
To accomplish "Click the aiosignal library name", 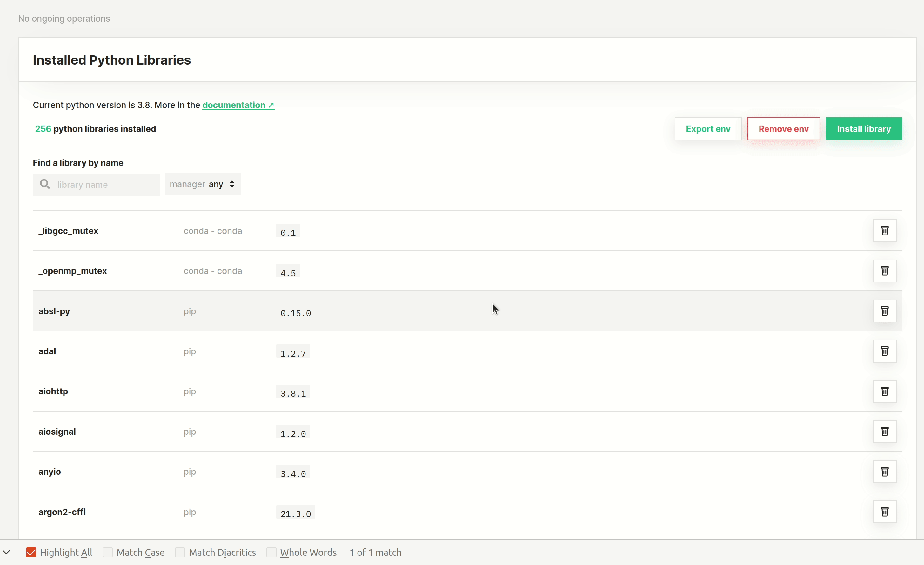I will 57,432.
